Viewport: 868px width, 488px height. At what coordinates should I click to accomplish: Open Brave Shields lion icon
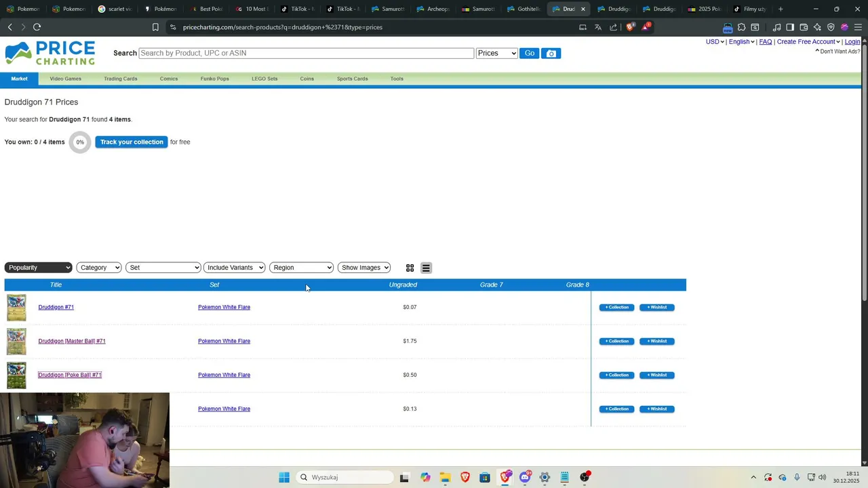tap(630, 27)
